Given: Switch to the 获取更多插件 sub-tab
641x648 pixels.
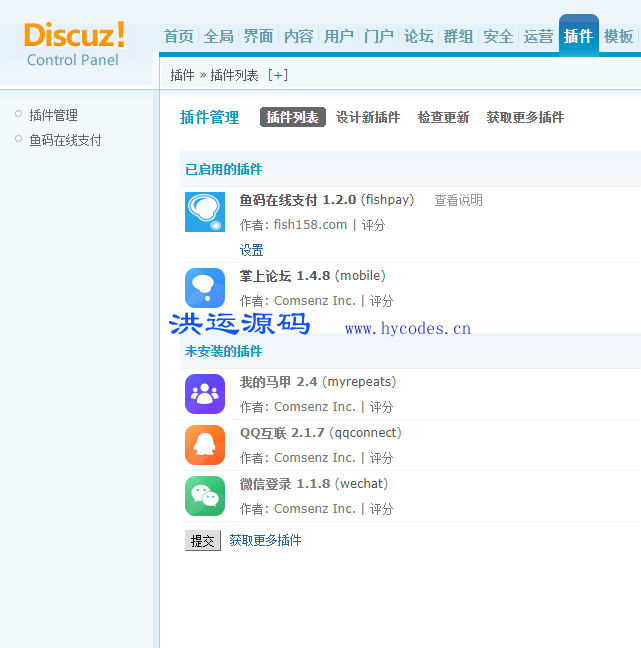Looking at the screenshot, I should [525, 117].
